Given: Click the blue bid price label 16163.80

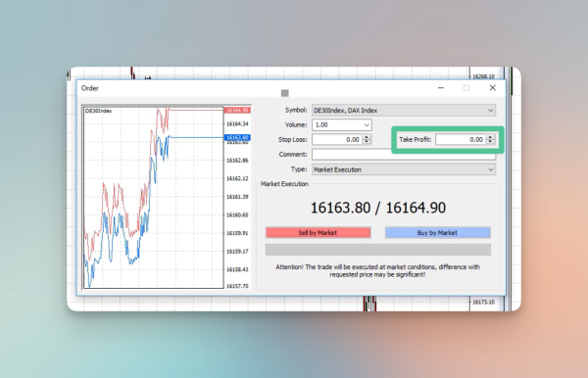Looking at the screenshot, I should pyautogui.click(x=237, y=137).
